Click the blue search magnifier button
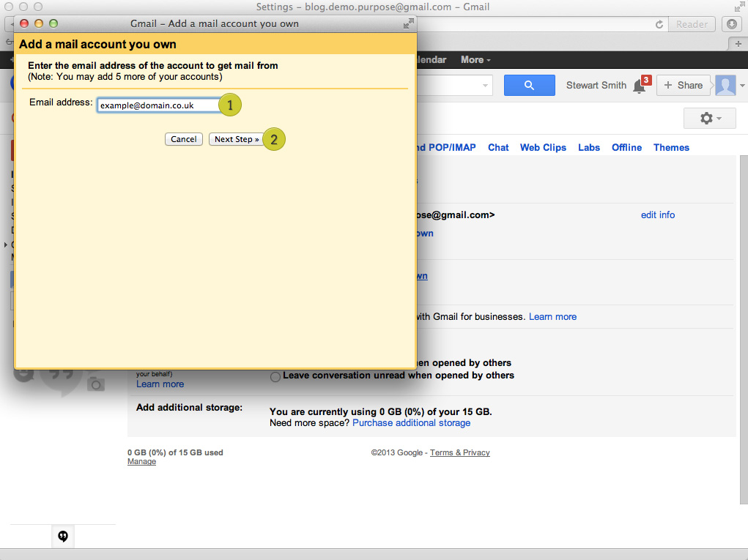This screenshot has width=748, height=560. click(x=529, y=86)
